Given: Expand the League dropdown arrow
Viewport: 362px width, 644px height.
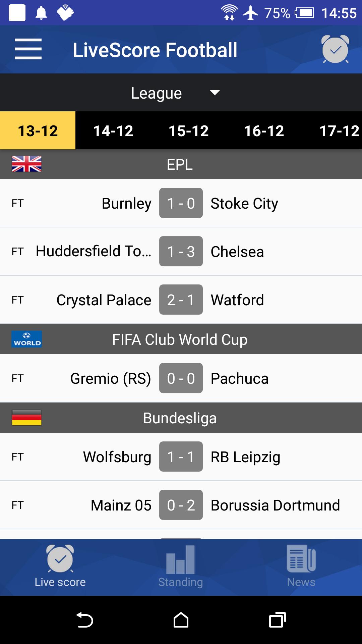Looking at the screenshot, I should click(x=215, y=93).
